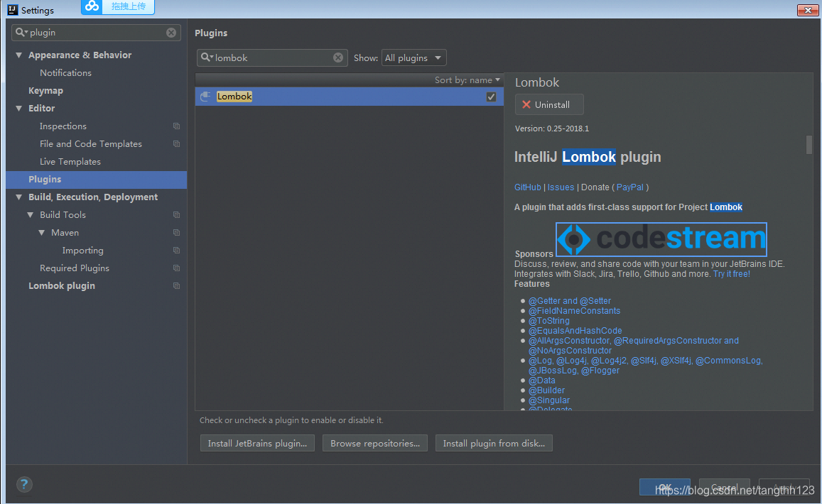Collapse the Maven node
The height and width of the screenshot is (504, 822).
click(42, 233)
